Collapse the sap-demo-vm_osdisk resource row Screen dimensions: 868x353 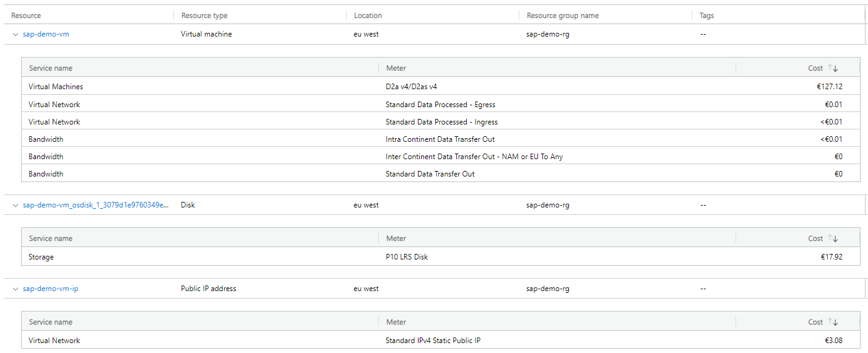(15, 205)
